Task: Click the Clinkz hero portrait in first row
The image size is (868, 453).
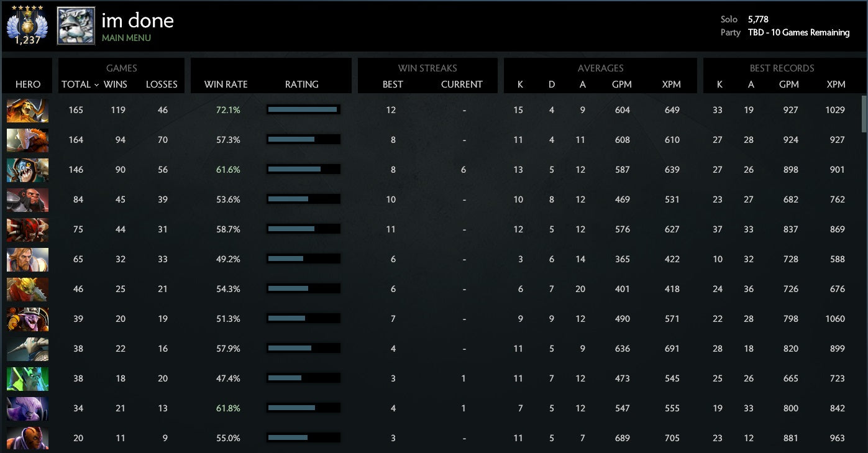Action: point(27,110)
